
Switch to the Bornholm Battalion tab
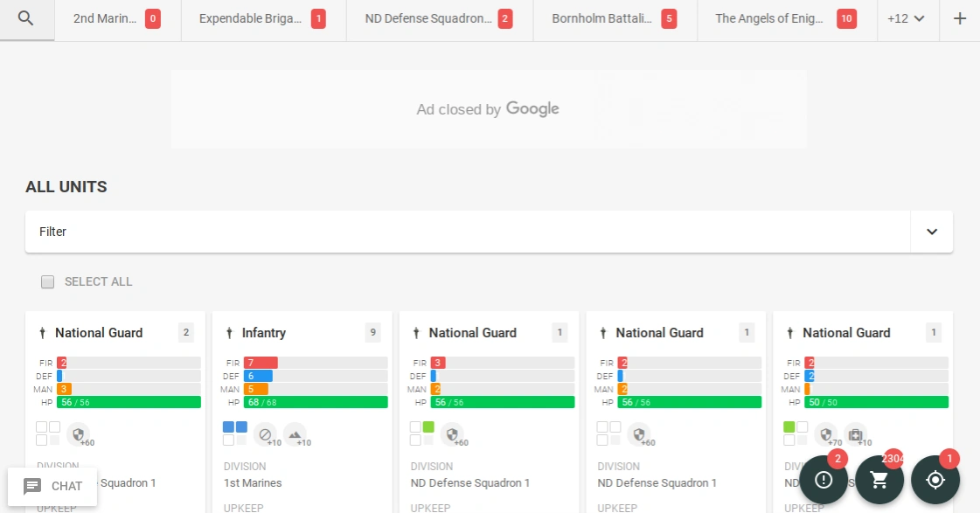614,19
